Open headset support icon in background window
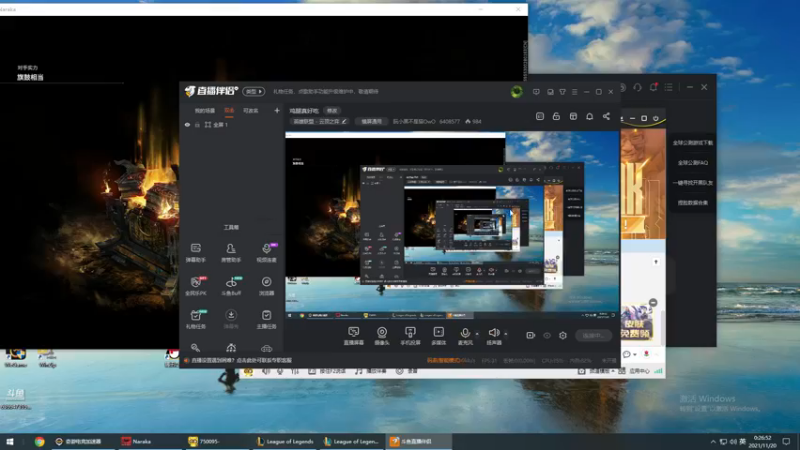This screenshot has width=800, height=450. point(637,87)
